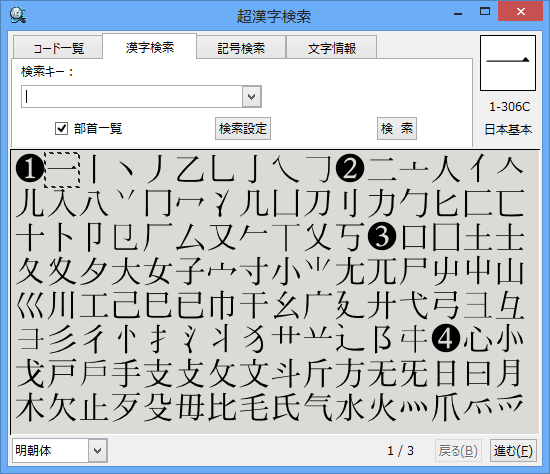The image size is (550, 474).
Task: Click the 検索 search button
Action: click(x=397, y=128)
